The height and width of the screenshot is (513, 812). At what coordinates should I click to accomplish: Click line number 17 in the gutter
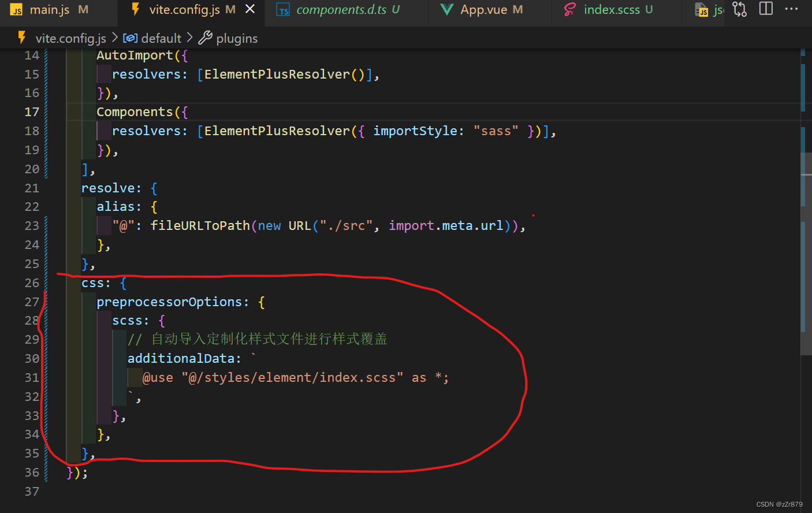coord(32,112)
